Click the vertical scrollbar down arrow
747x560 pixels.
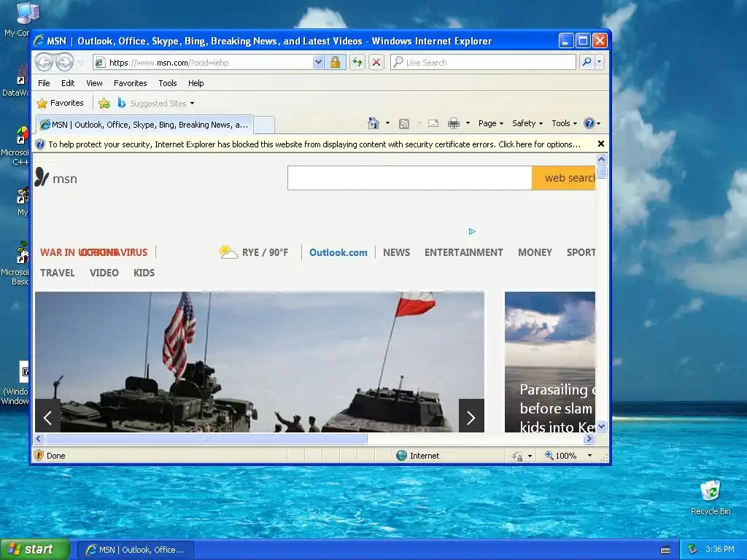pyautogui.click(x=601, y=426)
